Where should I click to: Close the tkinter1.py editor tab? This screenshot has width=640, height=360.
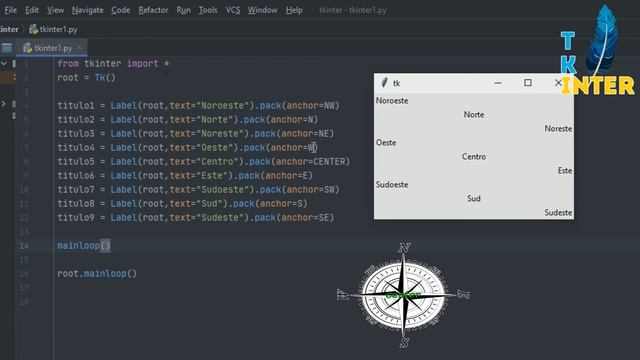[80, 48]
